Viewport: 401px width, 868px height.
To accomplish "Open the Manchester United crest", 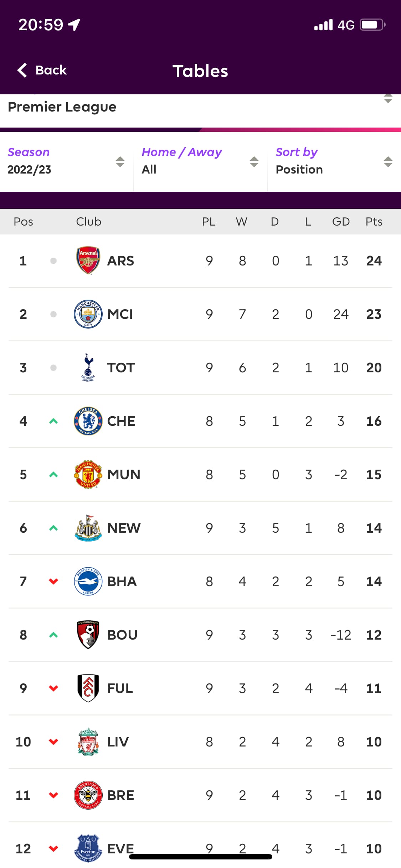I will click(88, 474).
